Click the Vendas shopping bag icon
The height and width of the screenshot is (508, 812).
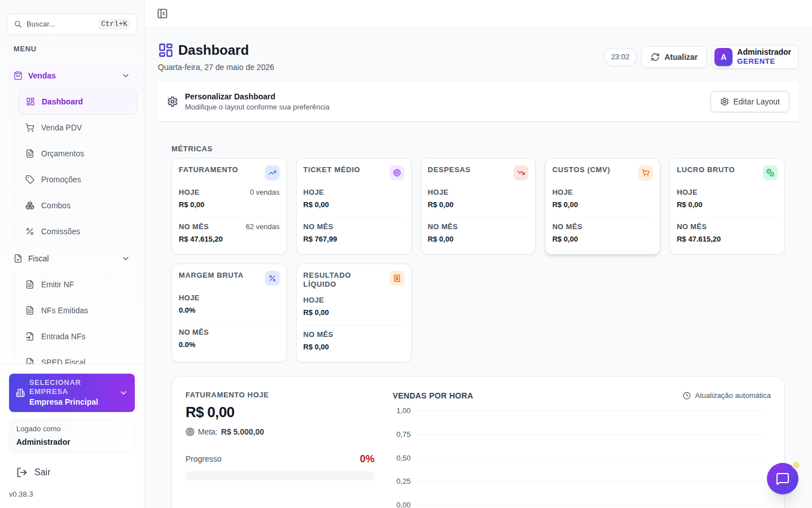(x=18, y=76)
